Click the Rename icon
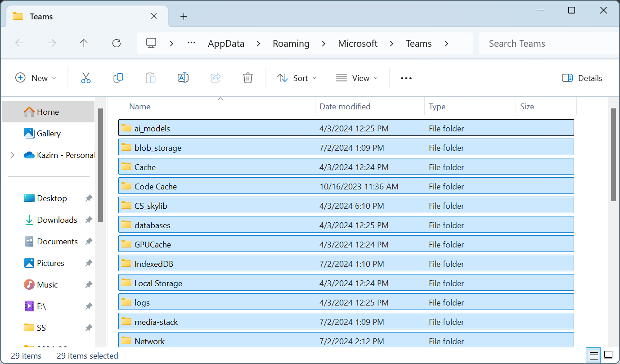 pos(183,78)
